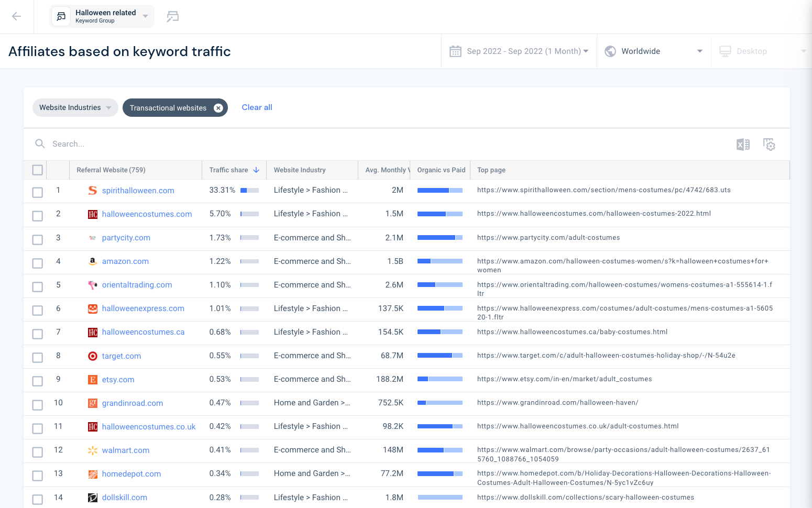The height and width of the screenshot is (508, 812).
Task: Open the halloweenexpress.com link
Action: tap(143, 308)
